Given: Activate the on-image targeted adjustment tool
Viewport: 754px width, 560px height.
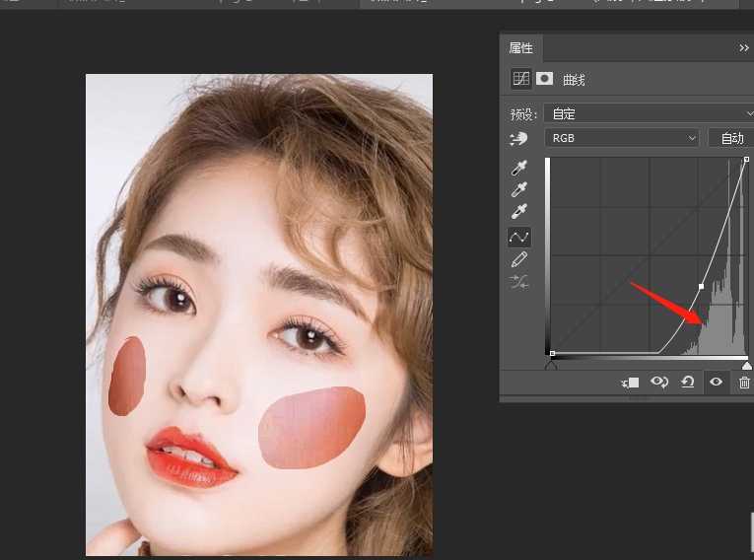Looking at the screenshot, I should [x=518, y=139].
